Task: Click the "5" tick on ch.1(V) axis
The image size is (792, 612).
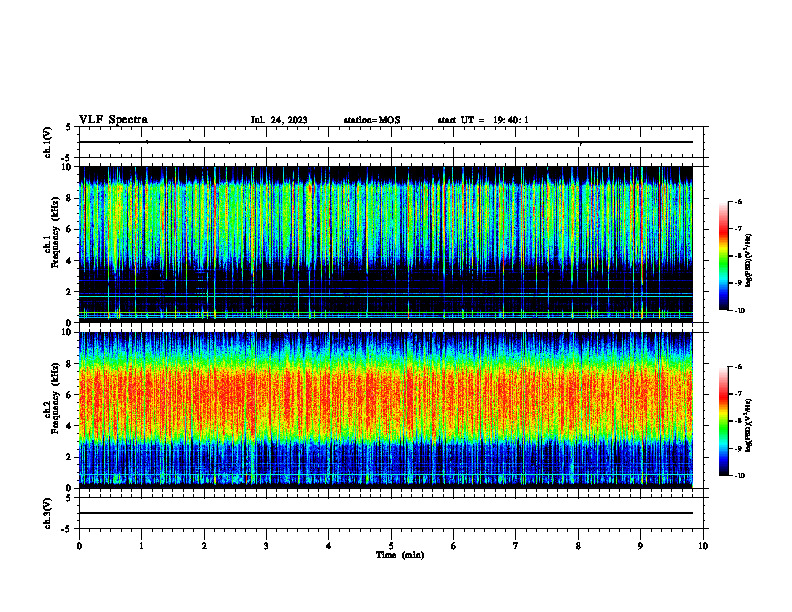Action: [69, 127]
